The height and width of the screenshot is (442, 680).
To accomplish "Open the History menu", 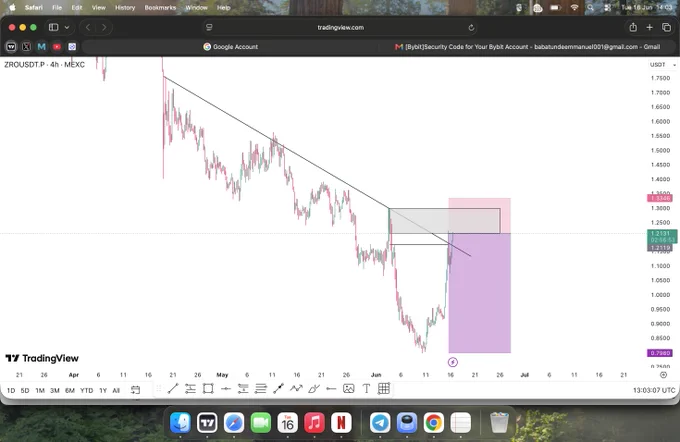I will point(125,7).
